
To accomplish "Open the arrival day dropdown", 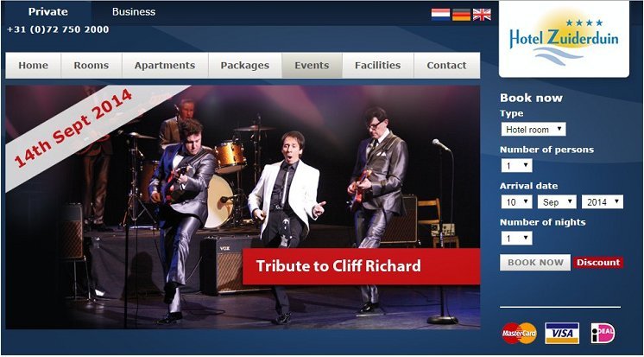I will tap(516, 202).
